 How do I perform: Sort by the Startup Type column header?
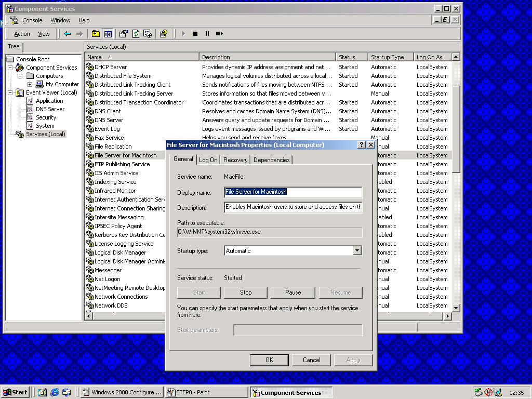click(391, 57)
